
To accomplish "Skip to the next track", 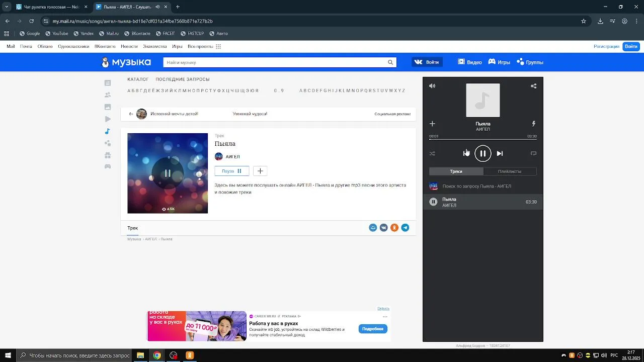I will click(x=500, y=153).
